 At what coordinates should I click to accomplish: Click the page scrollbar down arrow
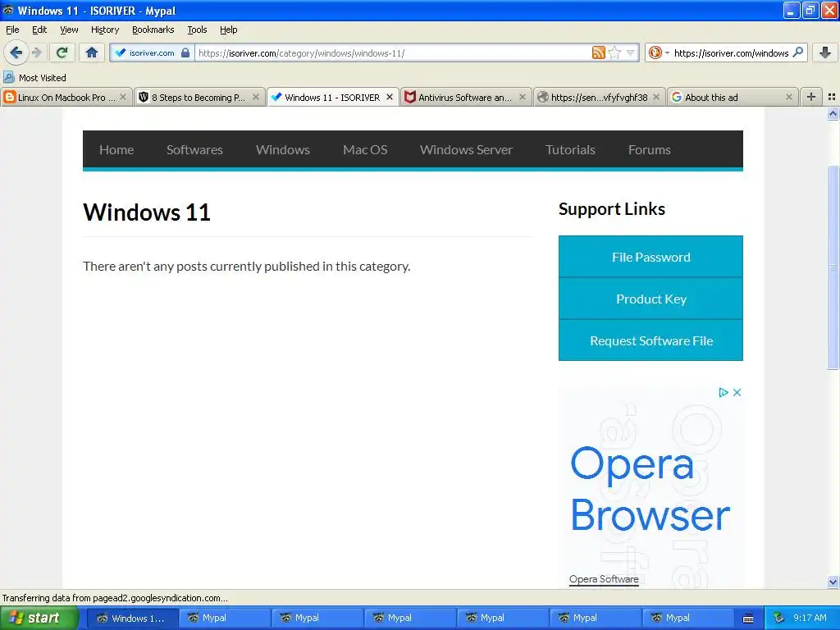click(833, 582)
